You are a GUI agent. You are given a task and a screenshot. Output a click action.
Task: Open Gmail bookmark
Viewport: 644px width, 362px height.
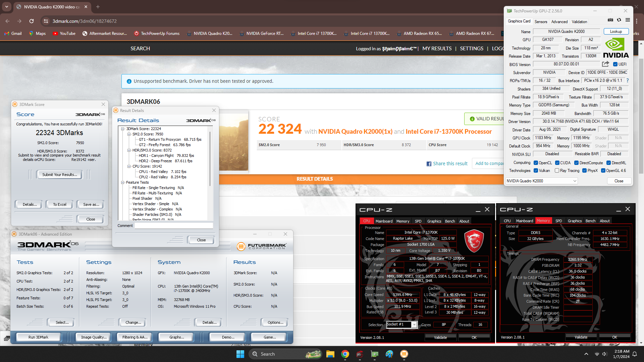(13, 34)
